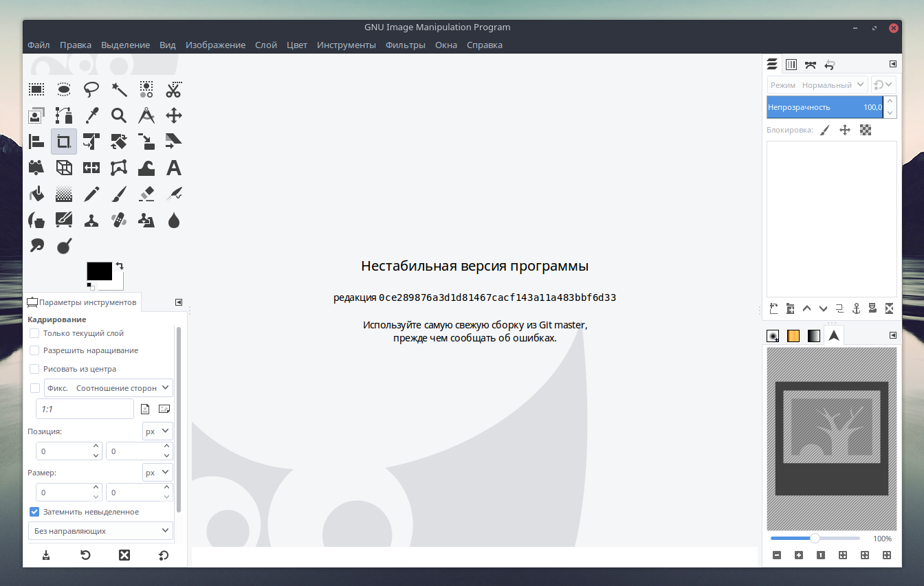Screen dimensions: 924x586
Task: Open tool options panel configuration menu arrow
Action: 179,302
